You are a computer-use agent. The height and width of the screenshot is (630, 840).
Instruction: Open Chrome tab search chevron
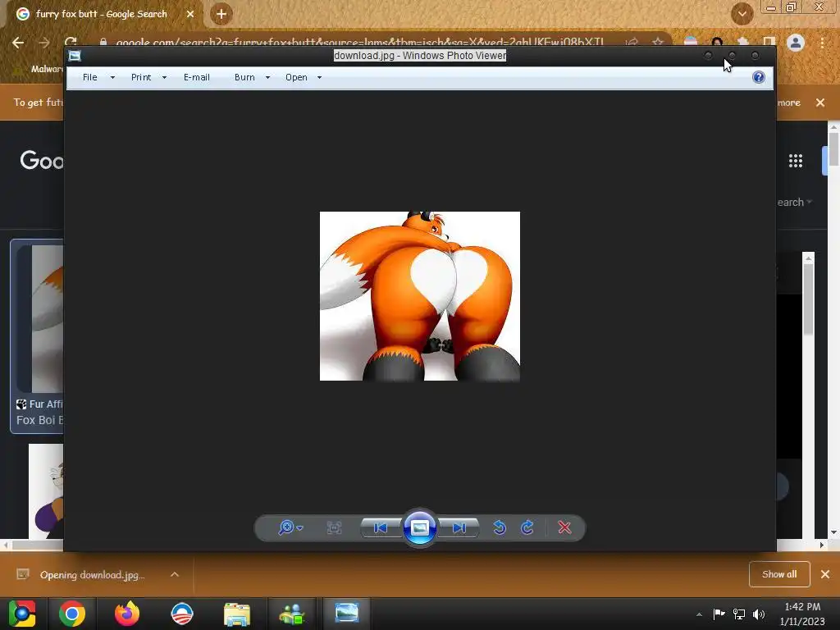(742, 14)
